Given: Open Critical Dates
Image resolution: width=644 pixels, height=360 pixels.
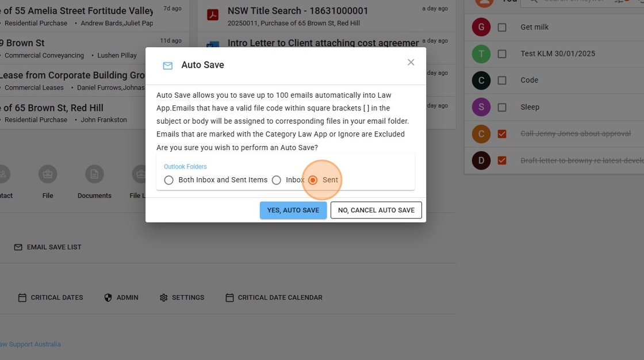Looking at the screenshot, I should [51, 297].
